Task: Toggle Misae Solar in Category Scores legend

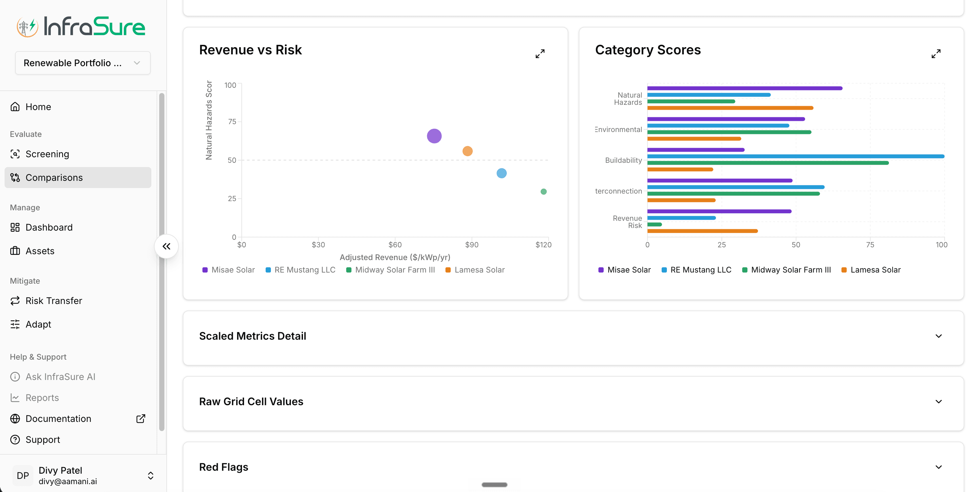Action: coord(624,270)
